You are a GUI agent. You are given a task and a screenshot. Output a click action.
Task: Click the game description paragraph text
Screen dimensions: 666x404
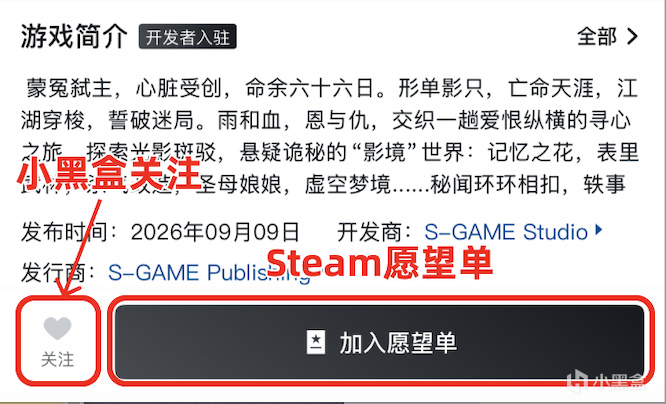tap(330, 136)
